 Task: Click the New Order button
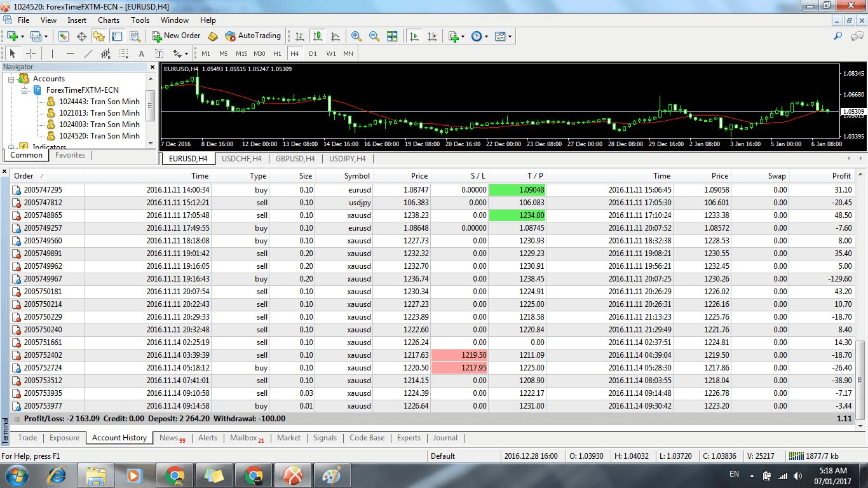click(177, 36)
